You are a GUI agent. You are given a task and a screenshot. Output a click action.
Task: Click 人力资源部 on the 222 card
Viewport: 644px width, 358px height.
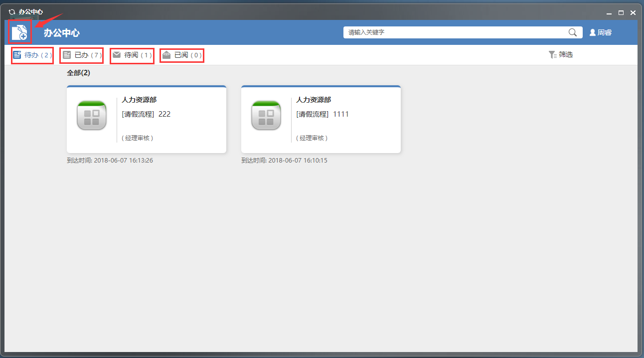point(139,100)
